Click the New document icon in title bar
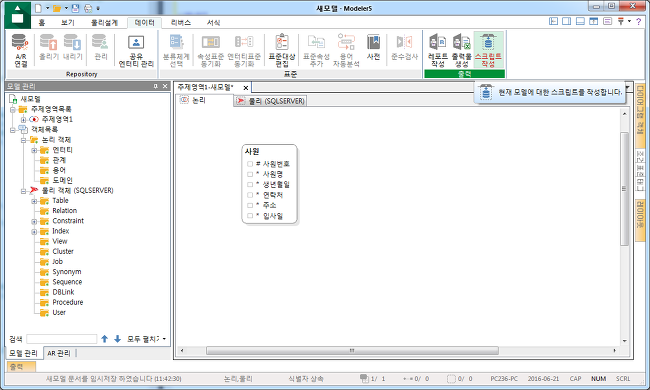This screenshot has width=650, height=390. (38, 8)
